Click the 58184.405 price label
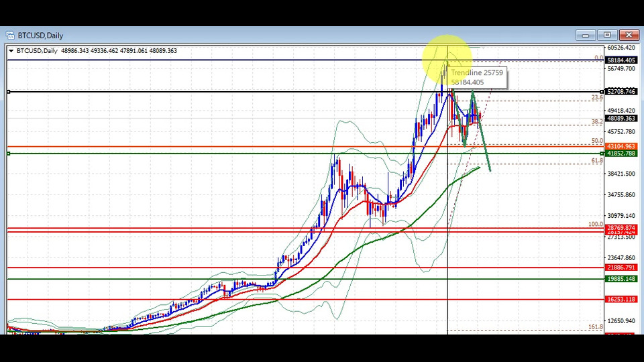Image resolution: width=644 pixels, height=362 pixels. tap(621, 60)
